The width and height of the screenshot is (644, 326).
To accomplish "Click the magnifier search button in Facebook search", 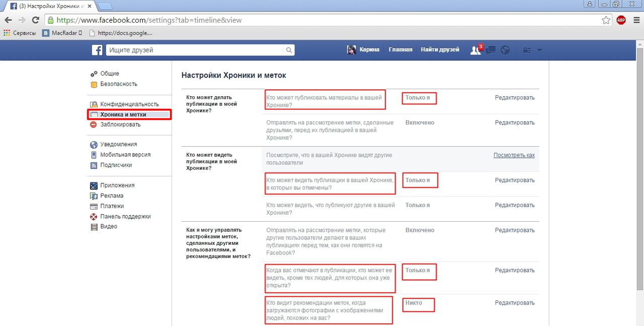I will 289,50.
